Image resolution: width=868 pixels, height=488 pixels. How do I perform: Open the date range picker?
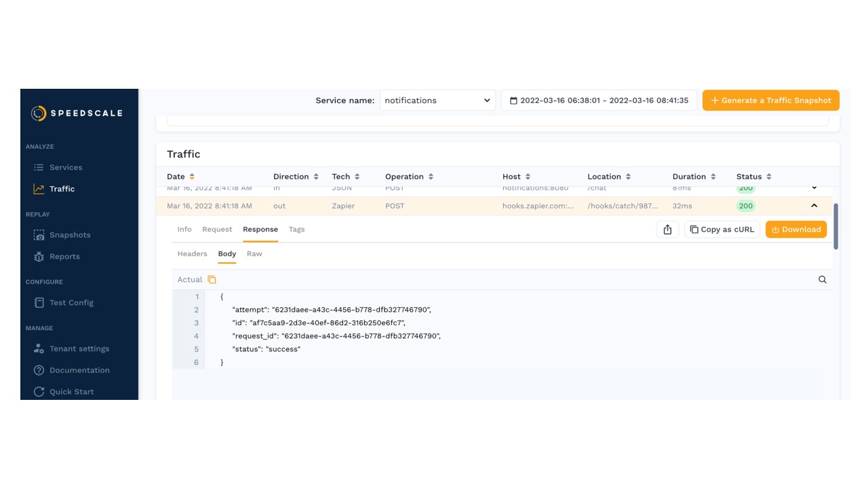click(x=599, y=100)
